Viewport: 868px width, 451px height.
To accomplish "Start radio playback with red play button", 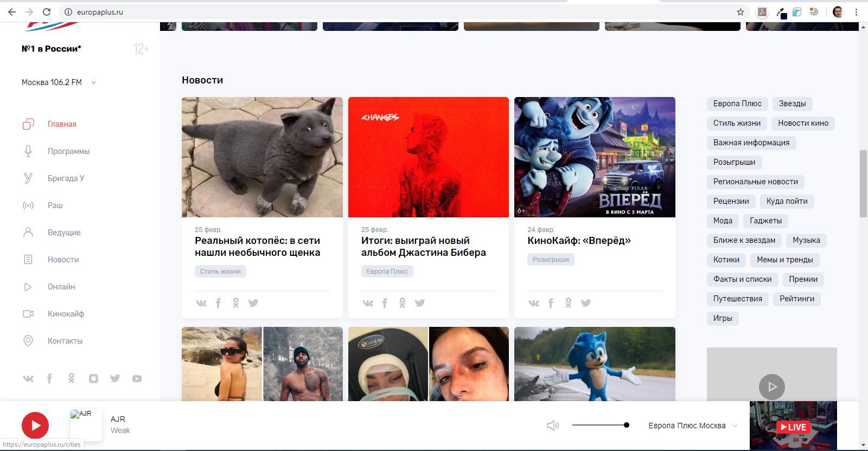I will click(35, 426).
